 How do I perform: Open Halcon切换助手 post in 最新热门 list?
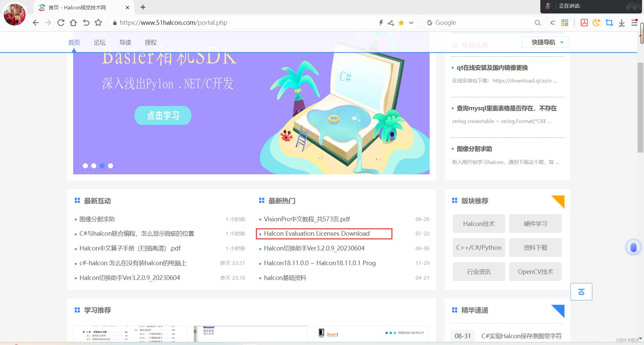[x=314, y=248]
